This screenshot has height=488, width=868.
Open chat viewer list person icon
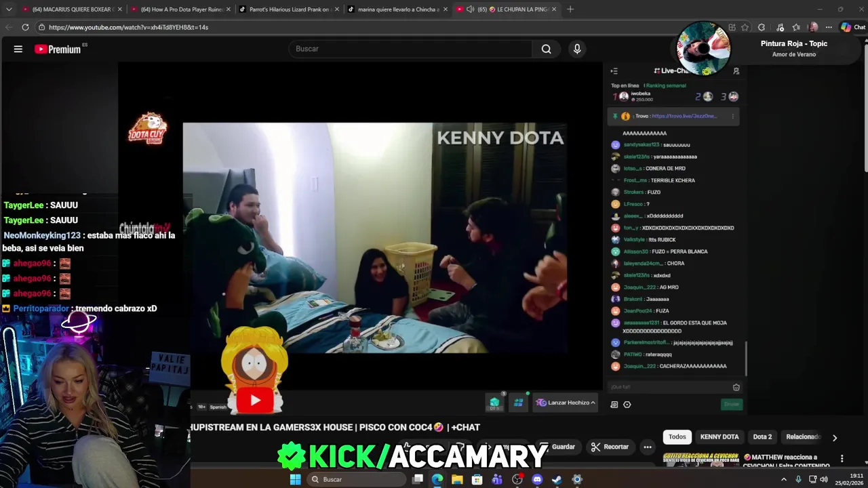736,70
